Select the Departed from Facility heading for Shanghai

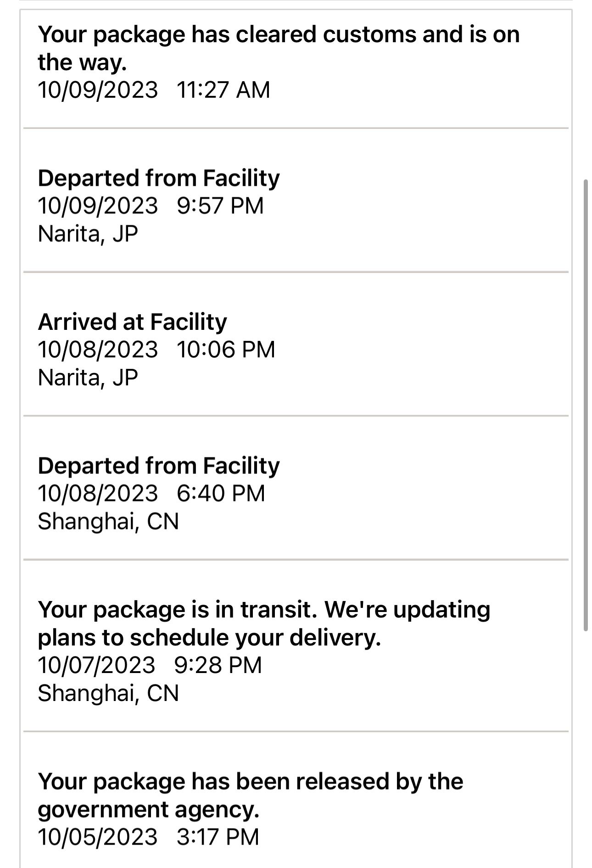pyautogui.click(x=158, y=466)
